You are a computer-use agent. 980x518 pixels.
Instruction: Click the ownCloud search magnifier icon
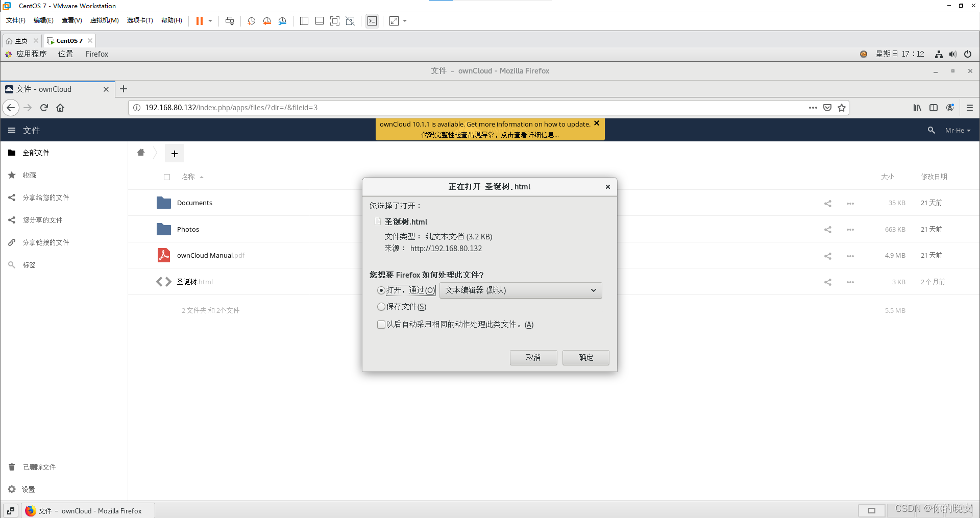pyautogui.click(x=932, y=131)
